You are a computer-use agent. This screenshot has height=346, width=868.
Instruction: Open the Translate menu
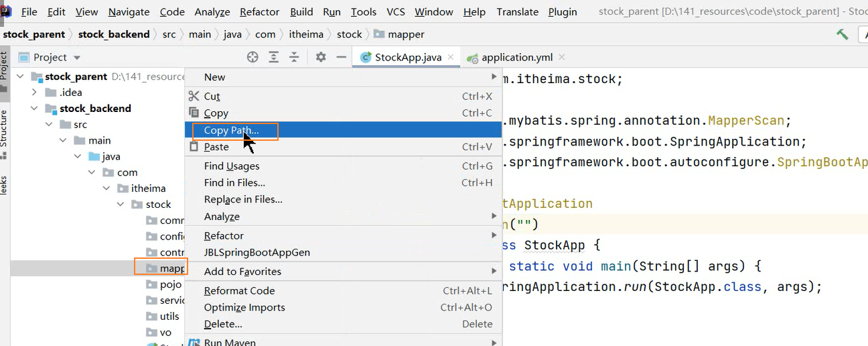click(x=518, y=12)
